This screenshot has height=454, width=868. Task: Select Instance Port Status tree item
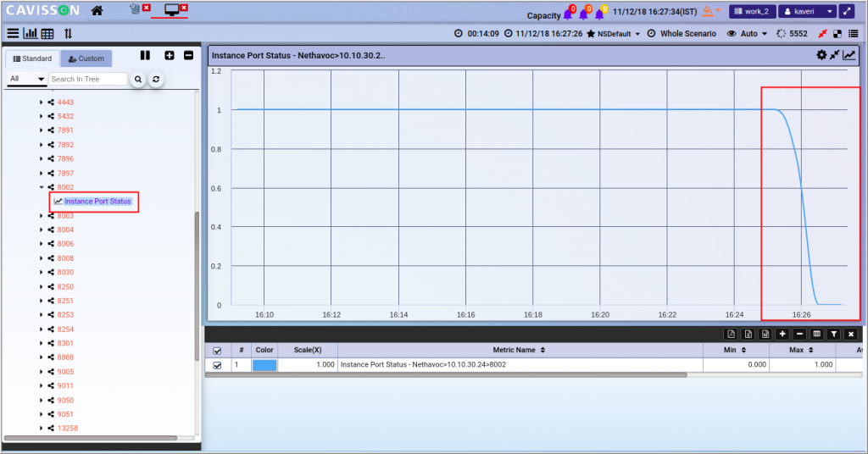[97, 202]
